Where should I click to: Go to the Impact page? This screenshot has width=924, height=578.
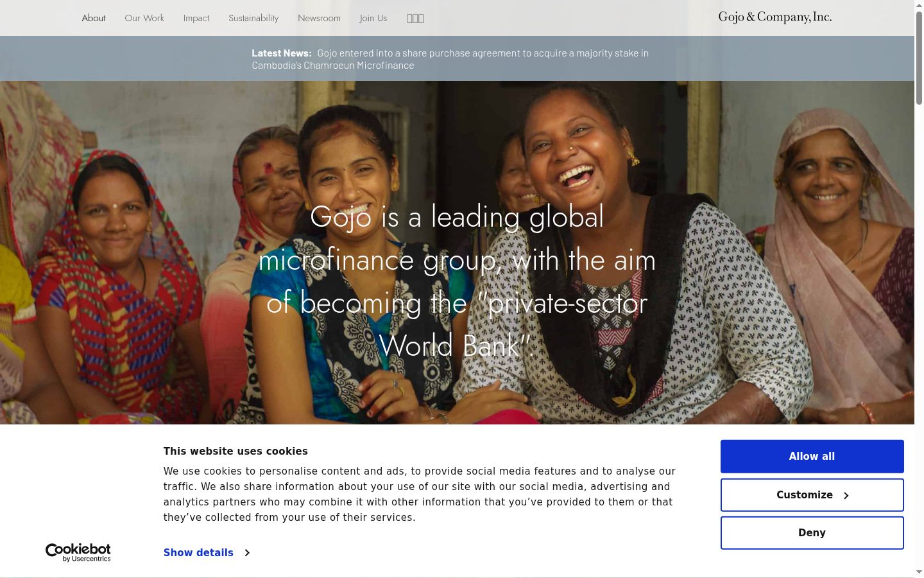coord(196,18)
